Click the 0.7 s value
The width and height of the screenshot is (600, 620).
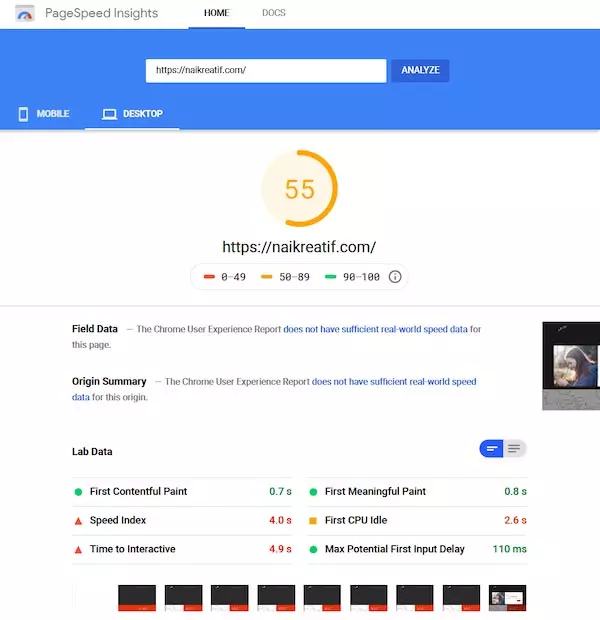coord(280,491)
